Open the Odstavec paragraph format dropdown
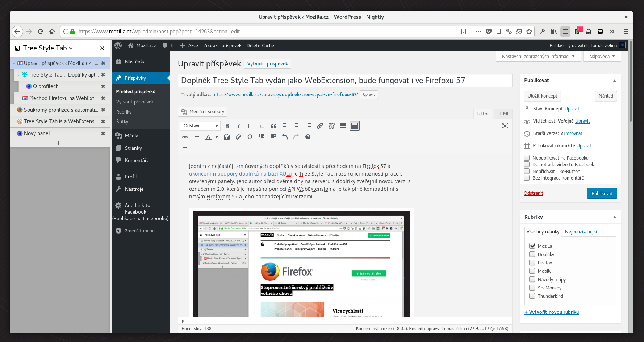Screen dimensions: 644x342 200,126
